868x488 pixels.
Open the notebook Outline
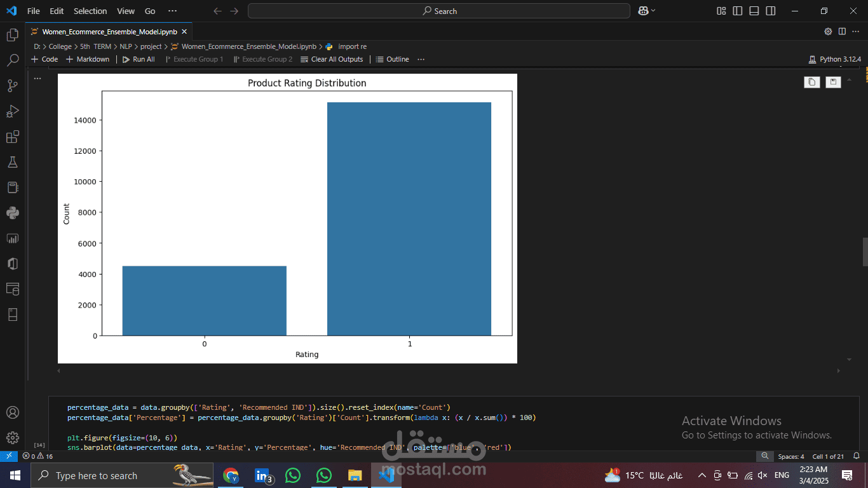(x=393, y=59)
